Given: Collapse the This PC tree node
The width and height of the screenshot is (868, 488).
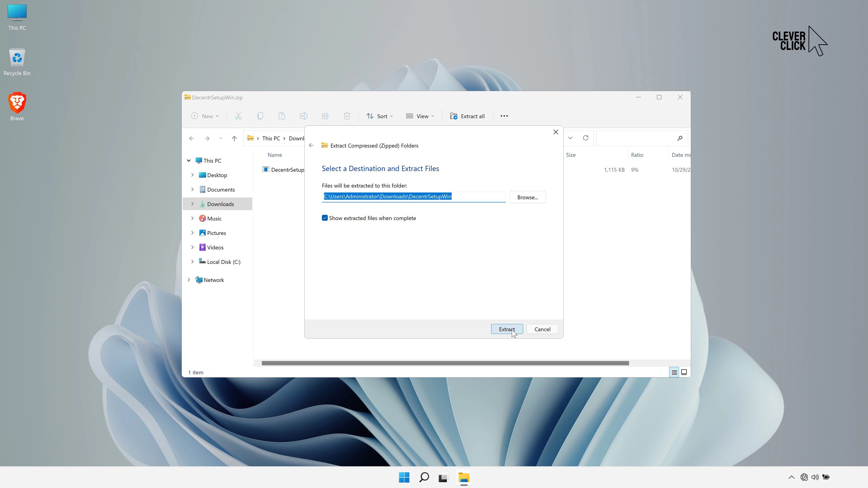Looking at the screenshot, I should pyautogui.click(x=189, y=161).
